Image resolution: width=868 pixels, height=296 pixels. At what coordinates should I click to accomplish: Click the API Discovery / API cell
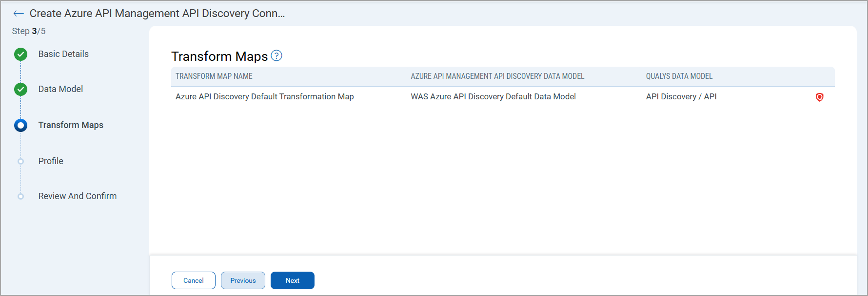(x=681, y=97)
